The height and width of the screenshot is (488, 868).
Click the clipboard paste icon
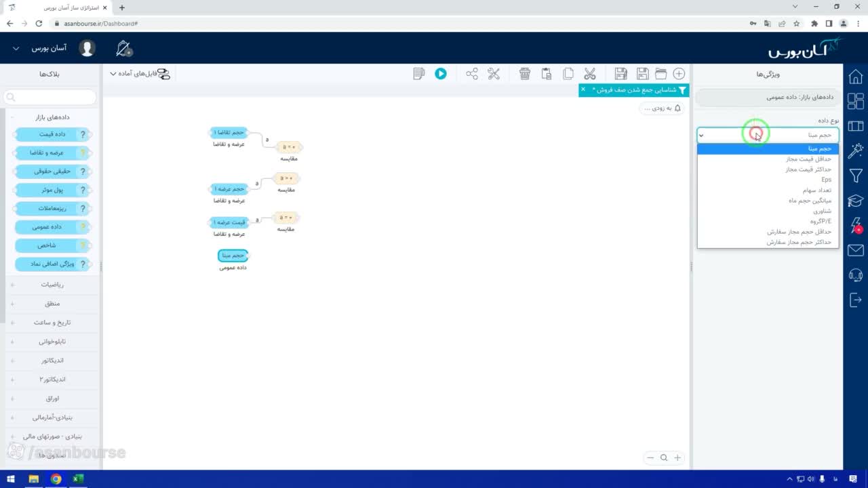pos(547,74)
